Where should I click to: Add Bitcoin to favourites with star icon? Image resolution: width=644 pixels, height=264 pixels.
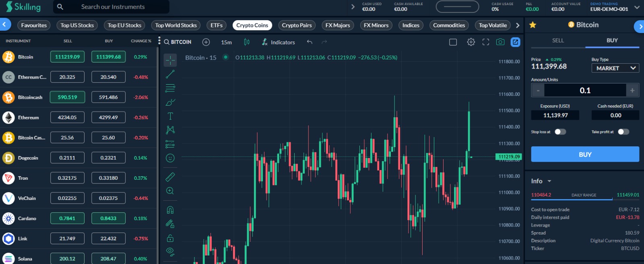[x=533, y=25]
